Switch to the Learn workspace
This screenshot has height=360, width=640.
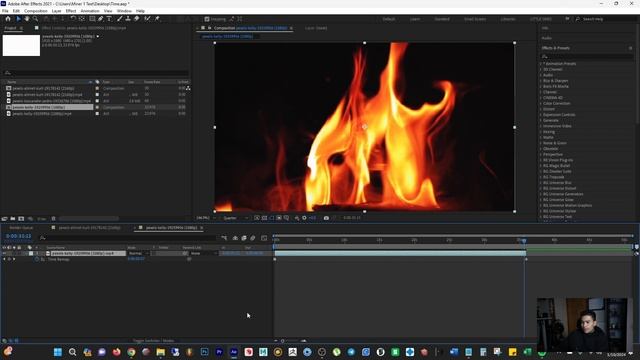click(x=415, y=19)
